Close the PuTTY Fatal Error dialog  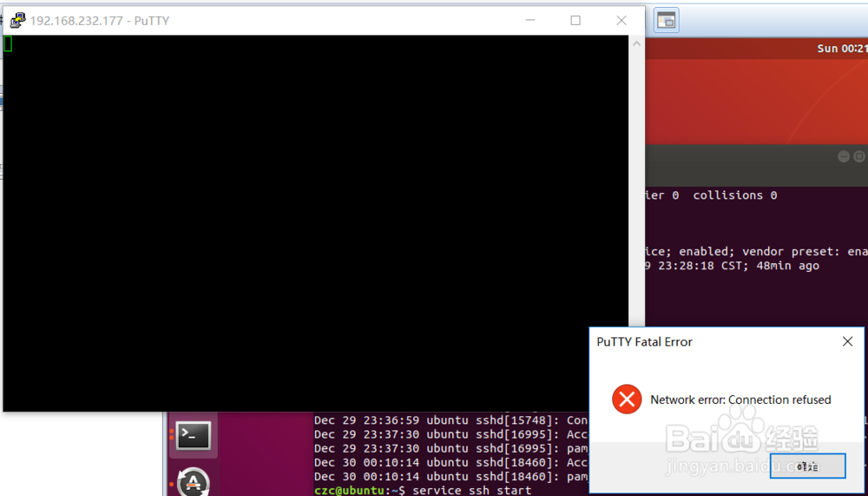click(847, 341)
